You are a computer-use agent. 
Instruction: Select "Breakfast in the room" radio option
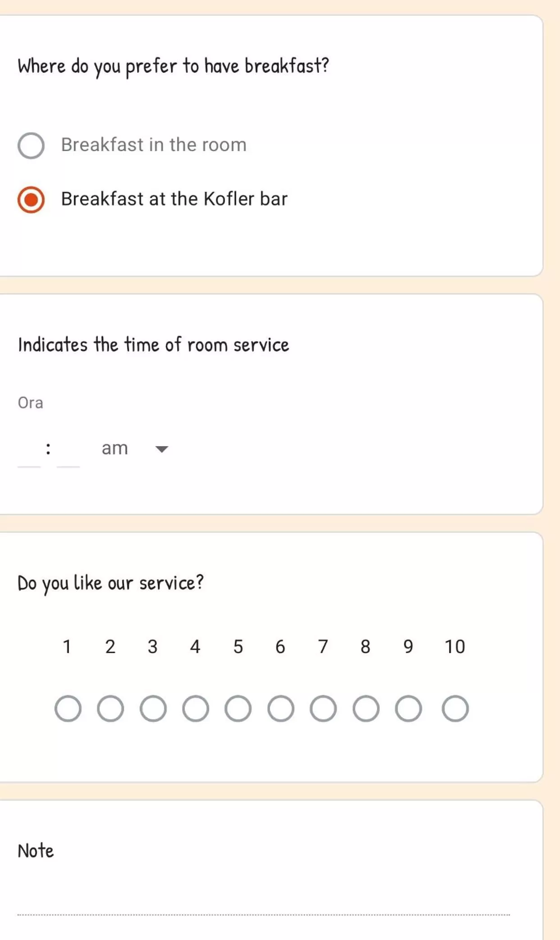[x=31, y=146]
